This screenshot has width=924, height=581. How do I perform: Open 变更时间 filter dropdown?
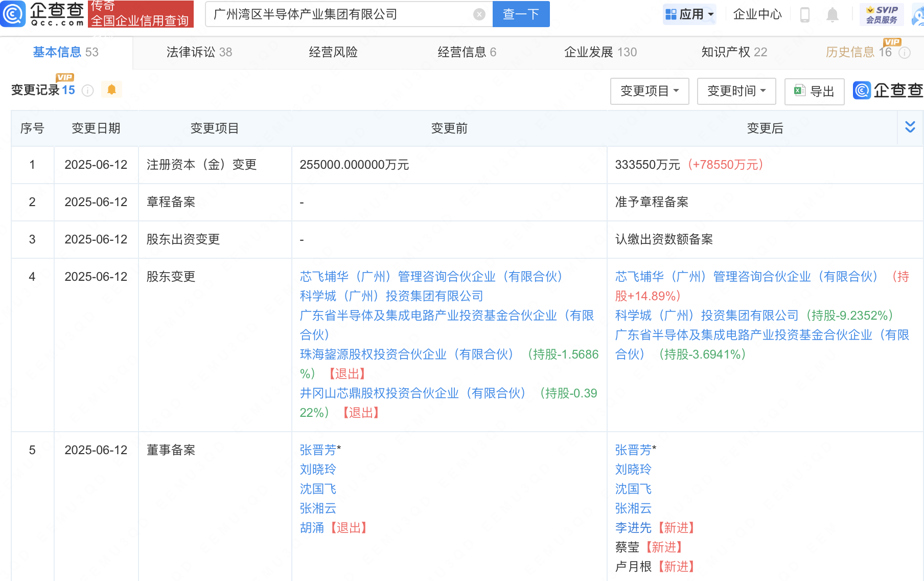736,91
